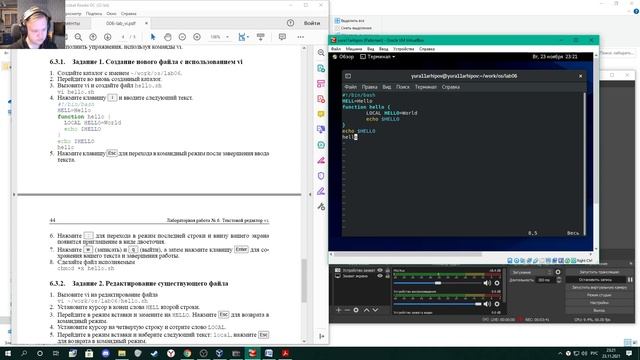Viewport: 640px width, 360px height.
Task: Open the Окно menu in Acrobat
Action: pos(111,14)
